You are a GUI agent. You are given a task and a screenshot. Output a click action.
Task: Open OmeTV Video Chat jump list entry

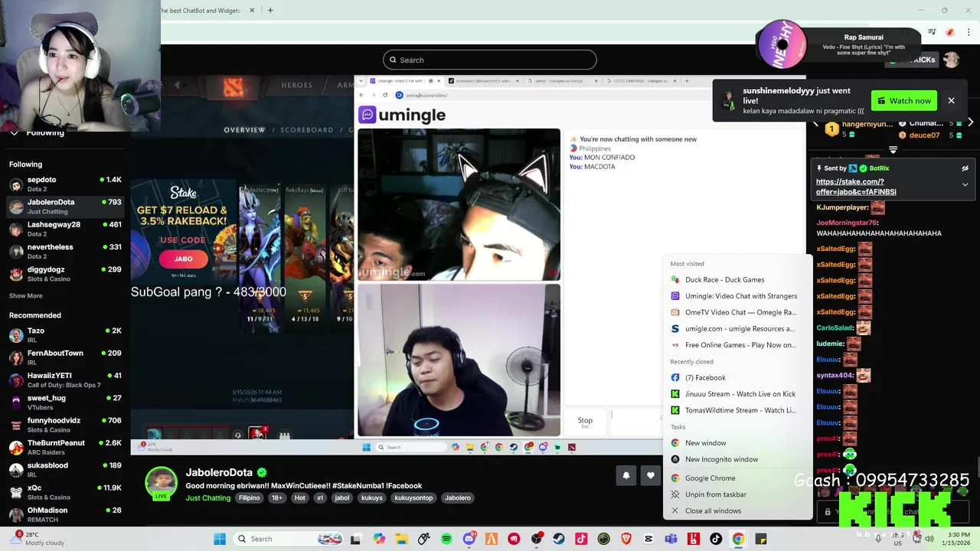[x=737, y=312]
